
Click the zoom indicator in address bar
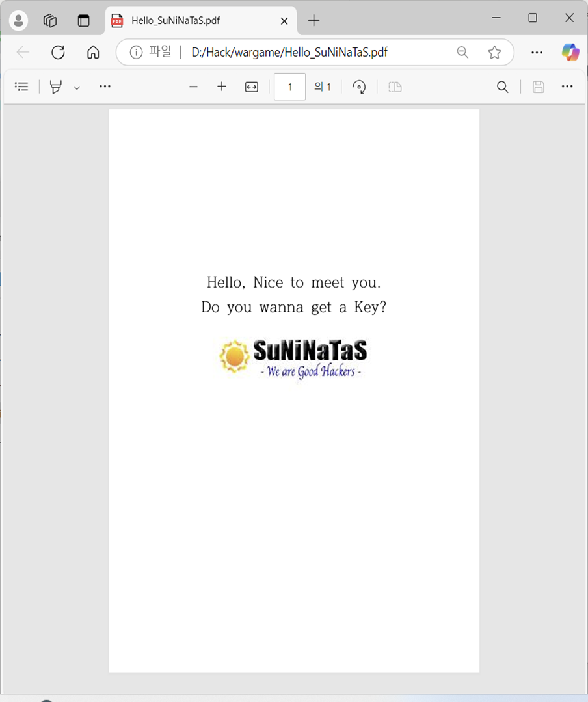coord(462,53)
